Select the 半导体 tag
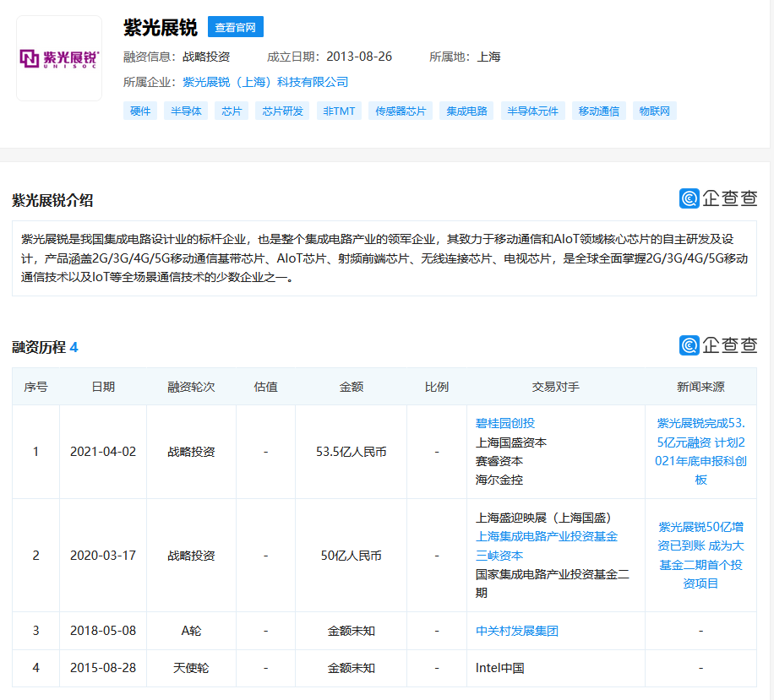The width and height of the screenshot is (774, 700). click(186, 111)
